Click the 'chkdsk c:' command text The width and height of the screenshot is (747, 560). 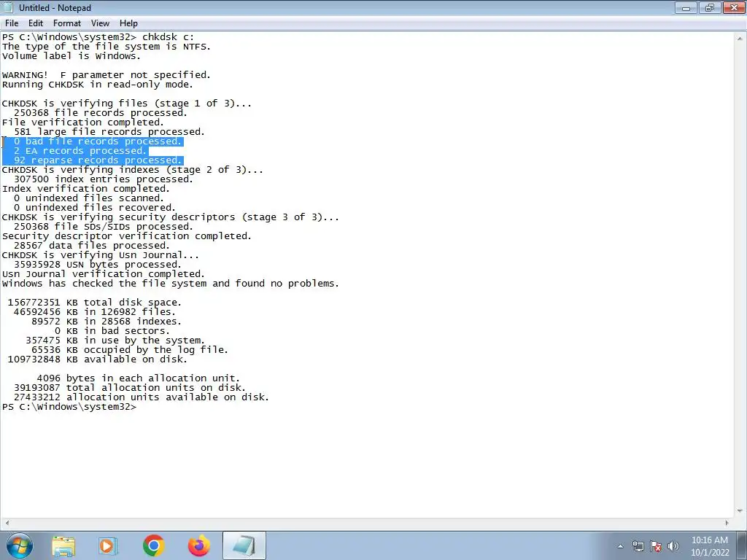tap(169, 36)
